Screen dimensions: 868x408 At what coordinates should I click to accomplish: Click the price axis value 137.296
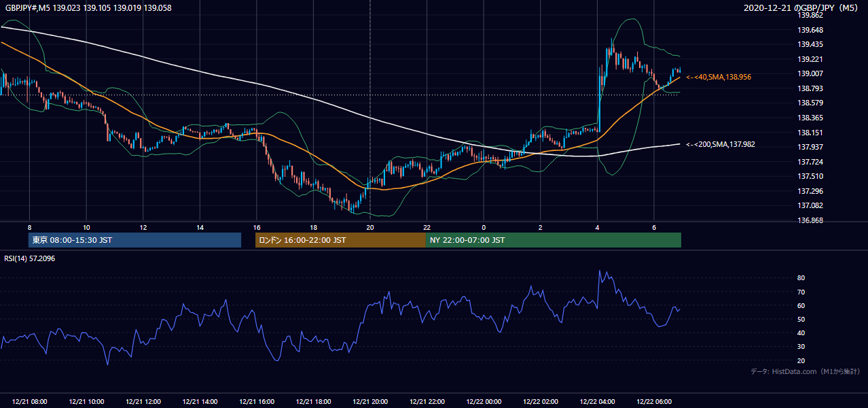(811, 191)
